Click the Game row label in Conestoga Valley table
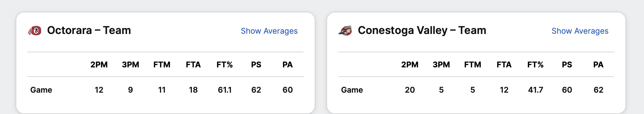 (352, 90)
